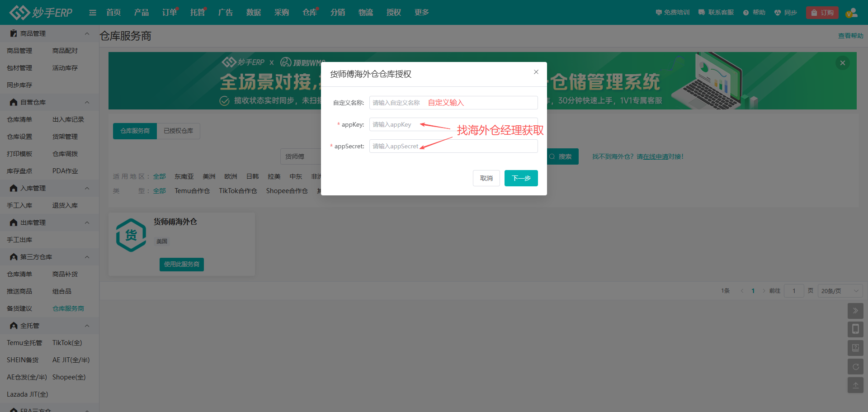Collapse the 商品管理 sidebar section

pos(87,33)
